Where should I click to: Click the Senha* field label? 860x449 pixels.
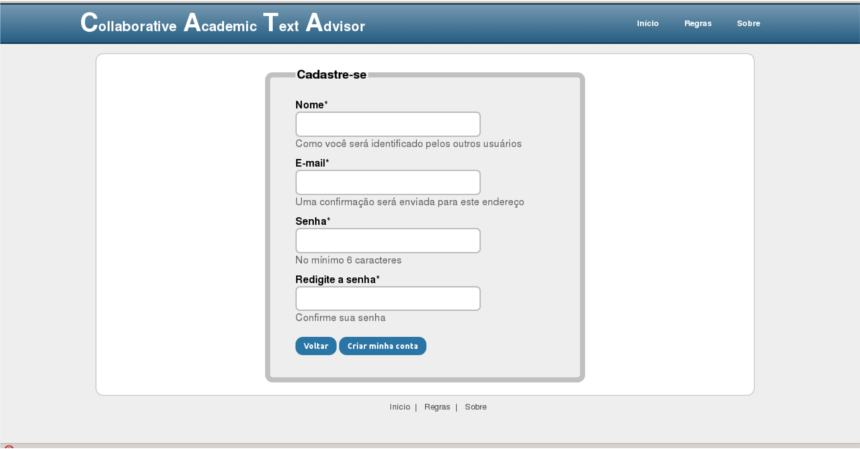pyautogui.click(x=313, y=221)
